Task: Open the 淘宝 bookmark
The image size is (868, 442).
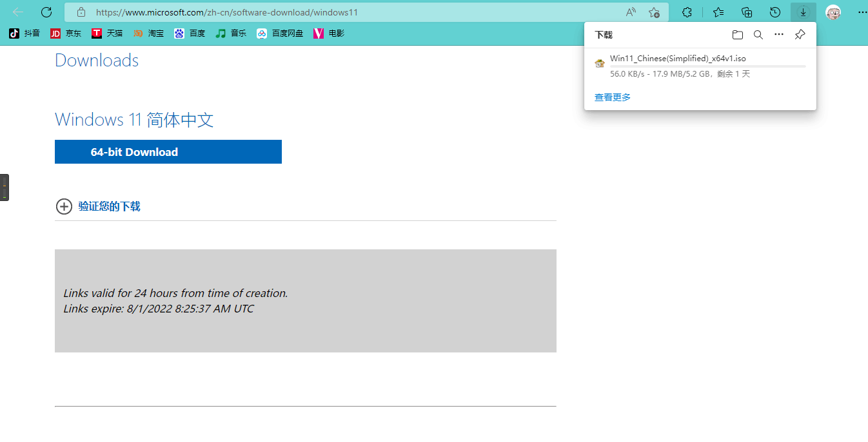Action: coord(148,33)
